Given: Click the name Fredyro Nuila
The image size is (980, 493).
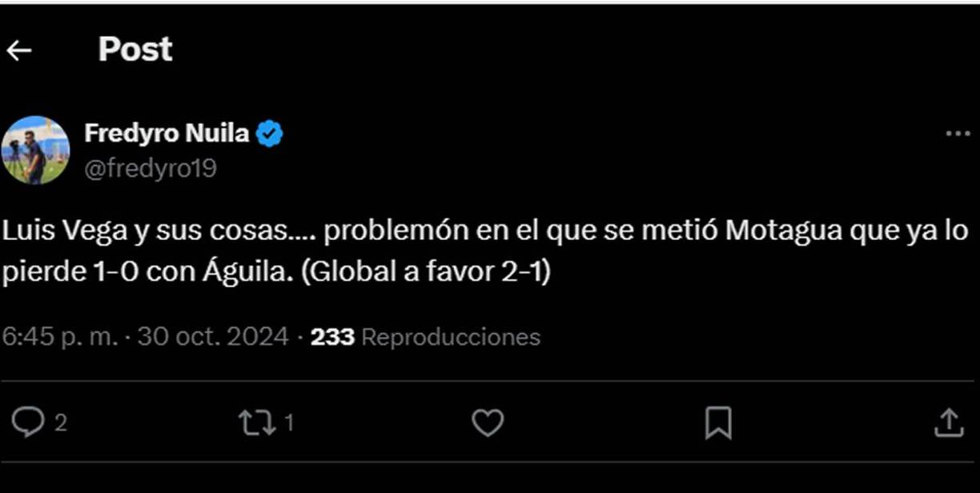Looking at the screenshot, I should tap(168, 133).
